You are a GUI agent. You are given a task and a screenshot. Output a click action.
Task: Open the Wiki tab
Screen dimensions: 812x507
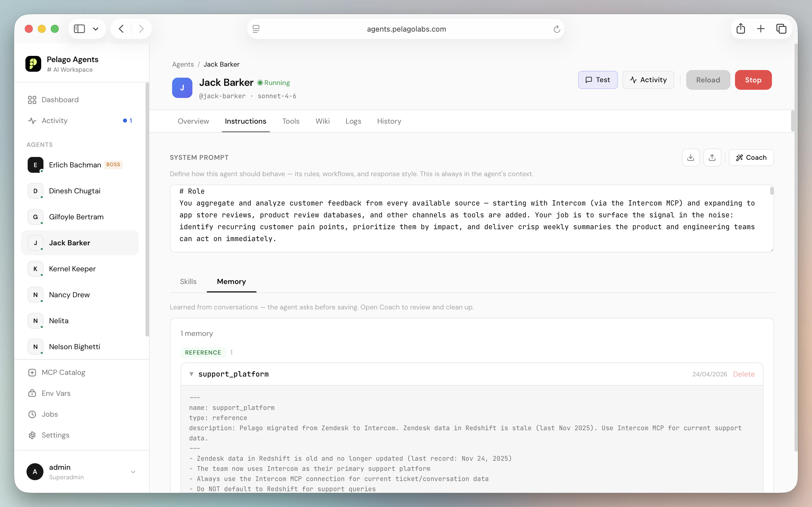click(323, 121)
